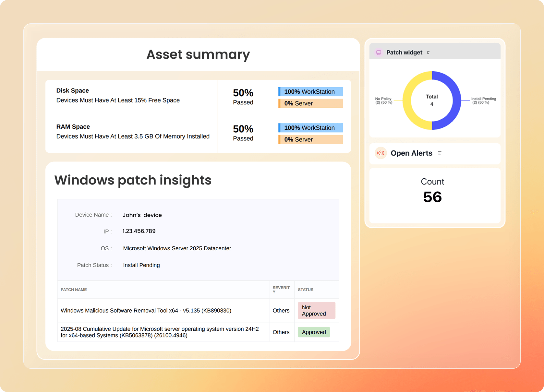Click the Disk Space 50% Passed value

pos(243,97)
